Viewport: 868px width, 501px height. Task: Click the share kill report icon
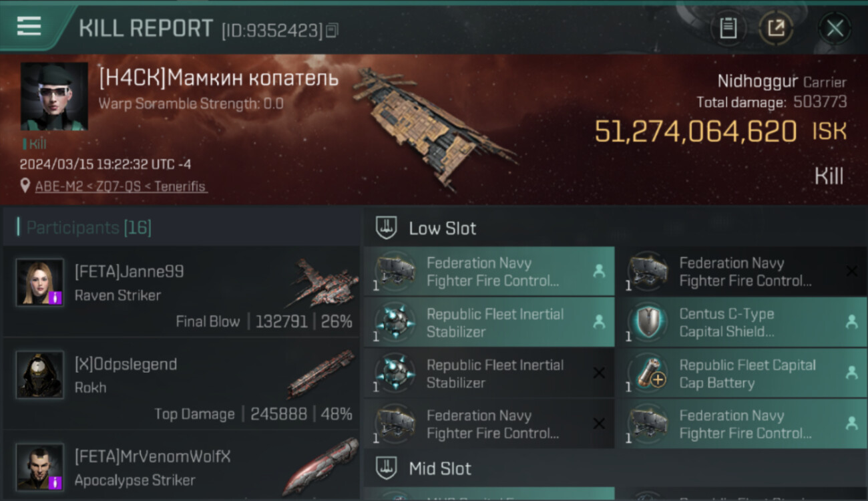point(776,28)
